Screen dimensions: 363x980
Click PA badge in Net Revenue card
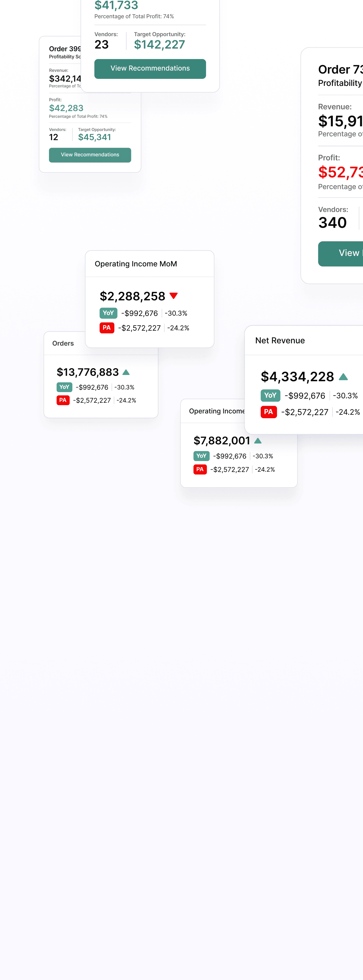click(269, 412)
